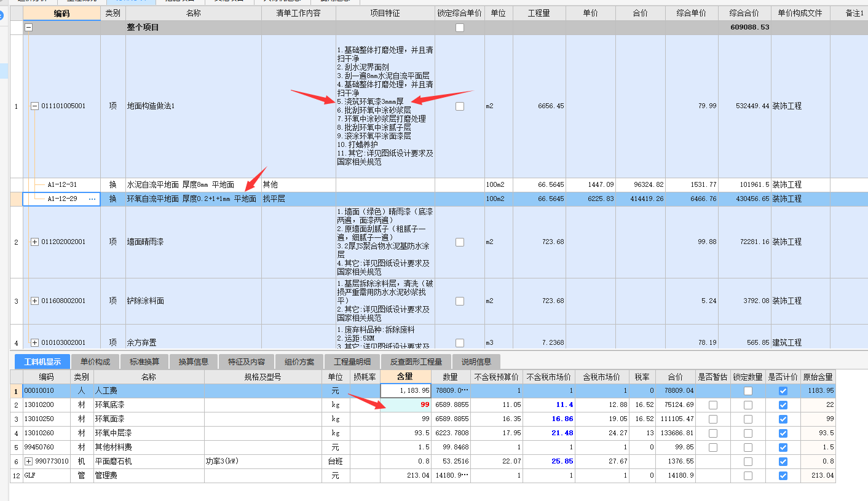The width and height of the screenshot is (868, 501).
Task: Click the 工程量 column header
Action: click(x=539, y=13)
